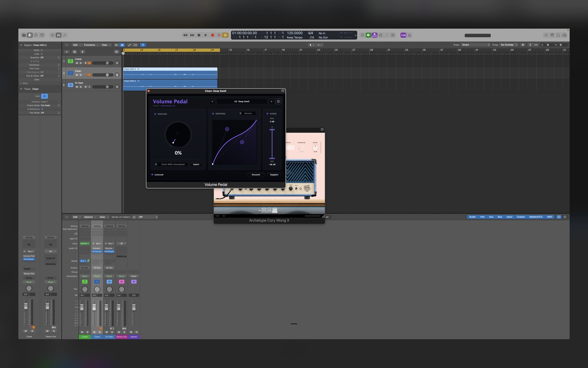Screen dimensions: 588x368
Task: Go to next preset in Volume Pedal
Action: [x=271, y=101]
